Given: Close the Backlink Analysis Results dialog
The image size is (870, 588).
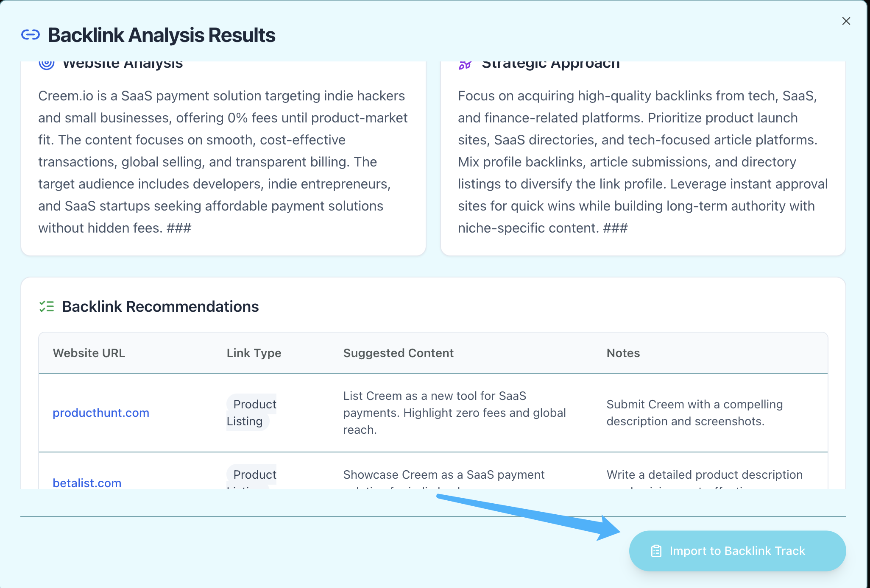Looking at the screenshot, I should point(846,21).
